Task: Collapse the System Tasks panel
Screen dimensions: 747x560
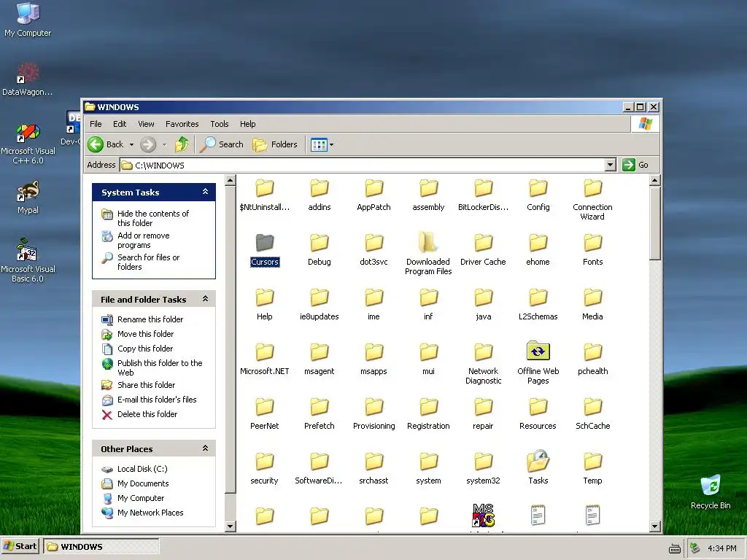Action: pyautogui.click(x=205, y=192)
